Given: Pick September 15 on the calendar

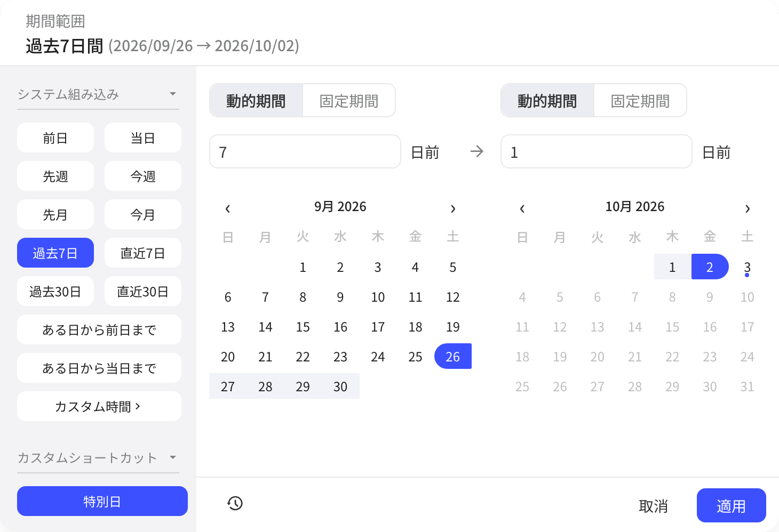Looking at the screenshot, I should (x=303, y=327).
